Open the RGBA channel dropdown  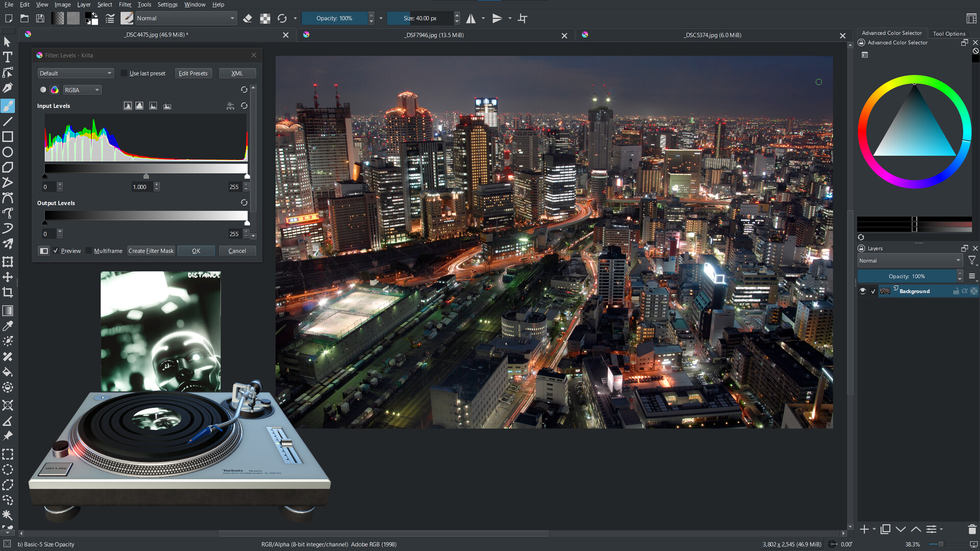coord(82,90)
